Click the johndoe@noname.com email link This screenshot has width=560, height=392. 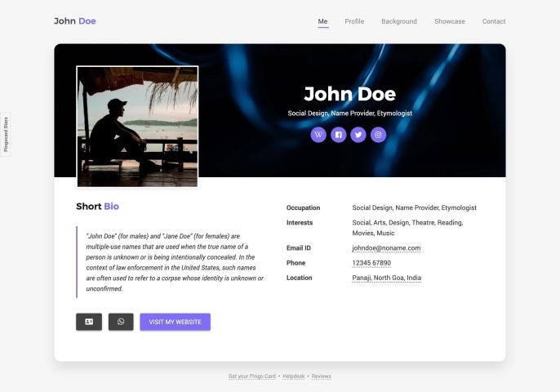click(386, 248)
